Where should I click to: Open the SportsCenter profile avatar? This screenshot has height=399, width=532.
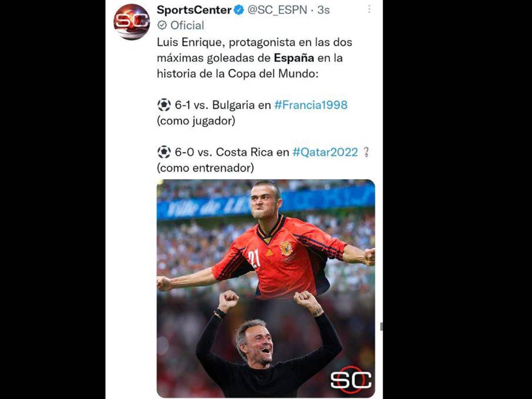click(132, 22)
